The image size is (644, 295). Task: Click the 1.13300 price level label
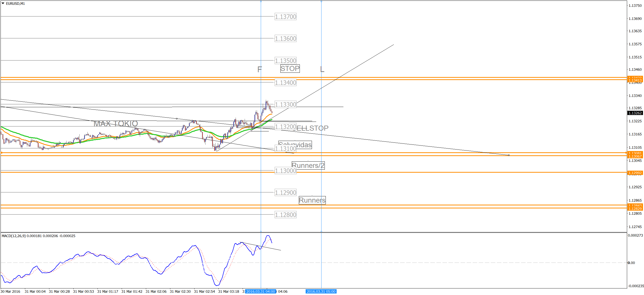click(285, 104)
